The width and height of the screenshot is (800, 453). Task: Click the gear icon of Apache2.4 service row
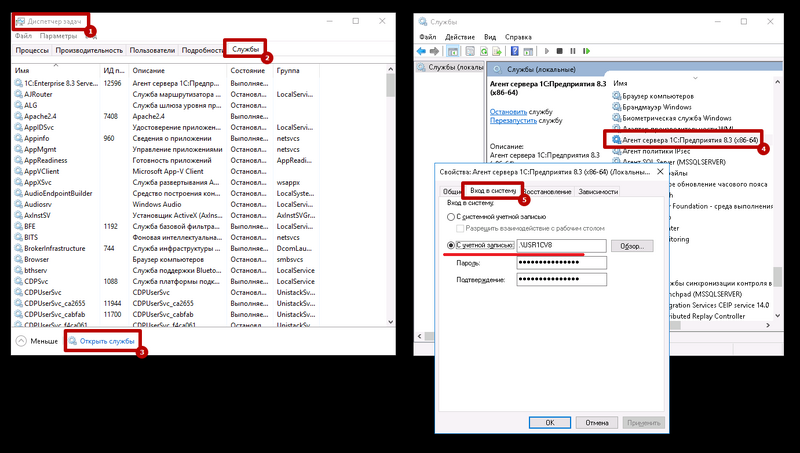coord(19,116)
